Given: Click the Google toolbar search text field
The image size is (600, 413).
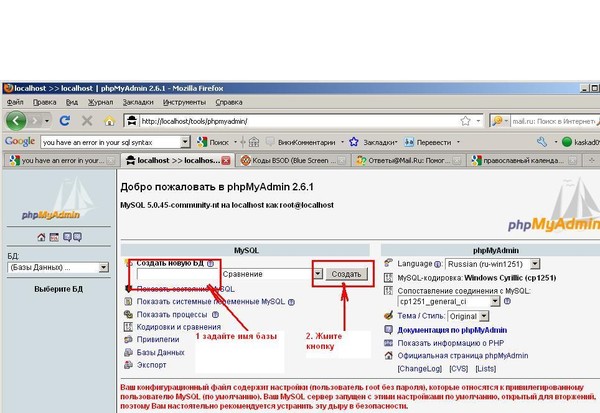Looking at the screenshot, I should 111,142.
